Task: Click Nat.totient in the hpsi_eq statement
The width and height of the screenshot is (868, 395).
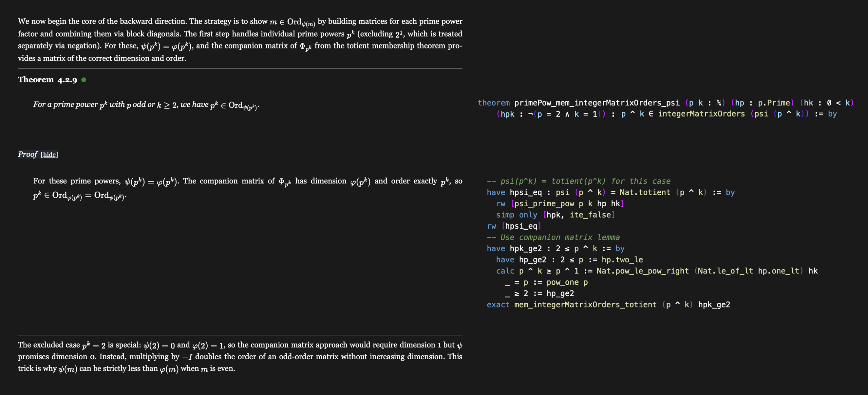Action: [x=645, y=193]
